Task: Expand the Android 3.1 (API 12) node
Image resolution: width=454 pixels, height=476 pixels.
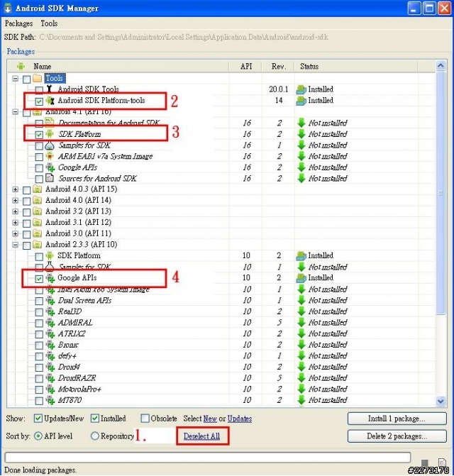Action: click(15, 223)
